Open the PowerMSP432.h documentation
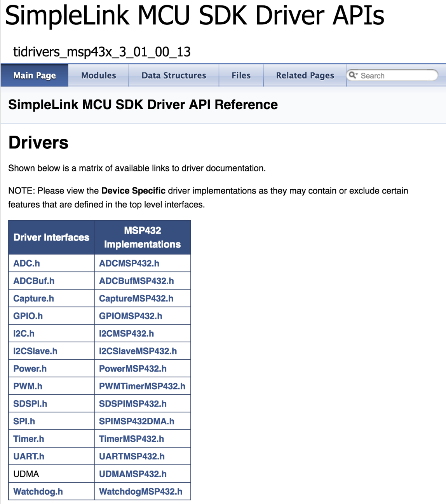 [132, 368]
